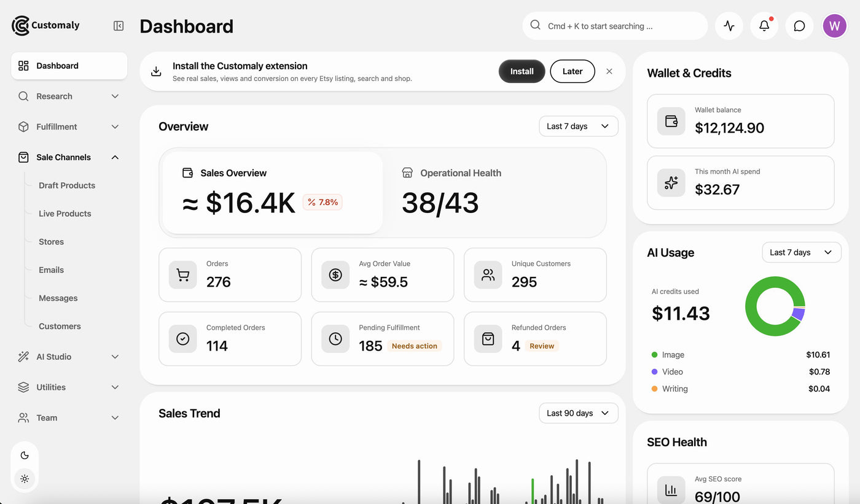Select the Sales Overview tab
Viewport: 860px width, 504px height.
pos(273,193)
